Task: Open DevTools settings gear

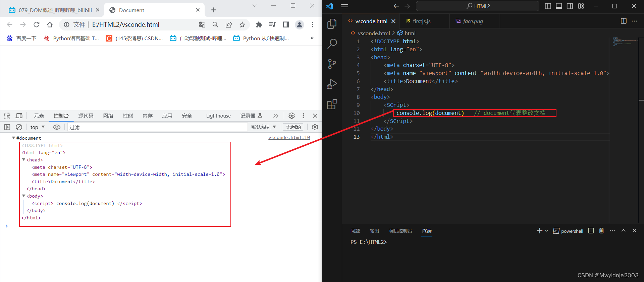Action: tap(291, 116)
